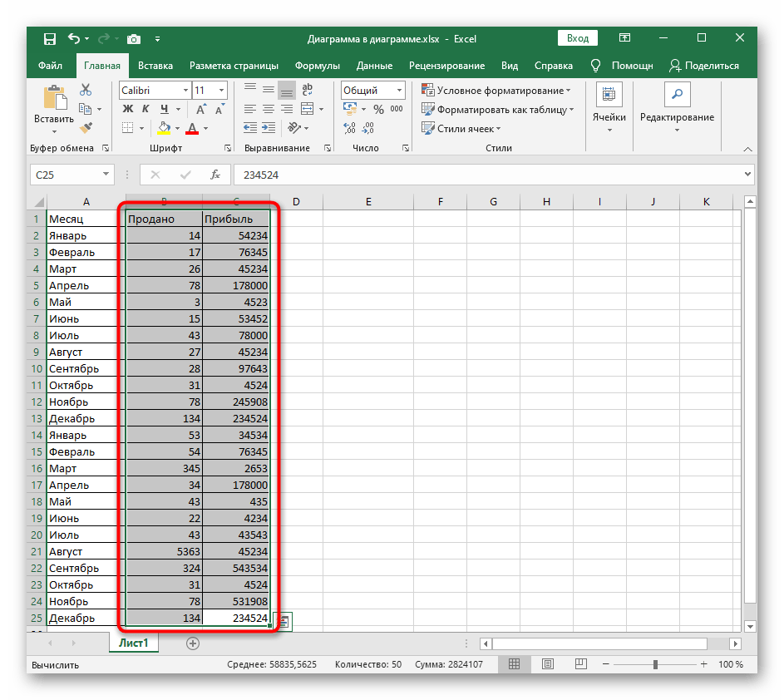Click Increase Decimal icon
784x700 pixels.
[x=349, y=129]
